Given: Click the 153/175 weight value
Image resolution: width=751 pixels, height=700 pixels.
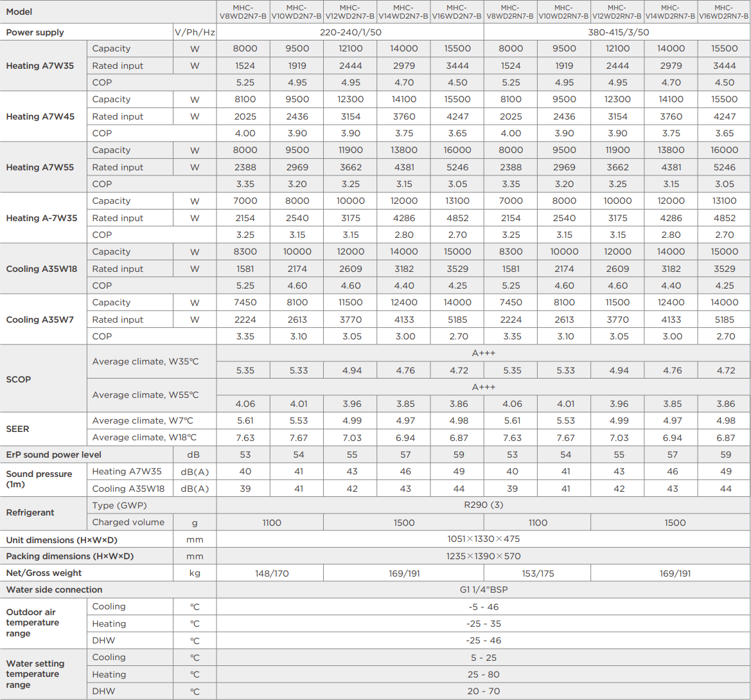Looking at the screenshot, I should (x=538, y=573).
